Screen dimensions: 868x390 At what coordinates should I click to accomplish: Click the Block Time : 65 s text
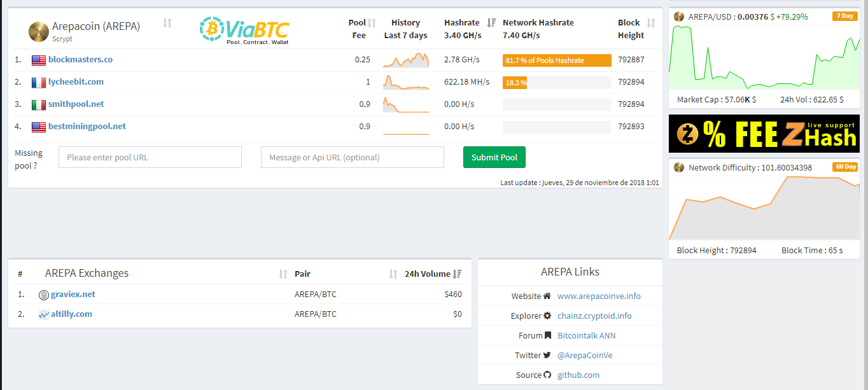pos(812,251)
